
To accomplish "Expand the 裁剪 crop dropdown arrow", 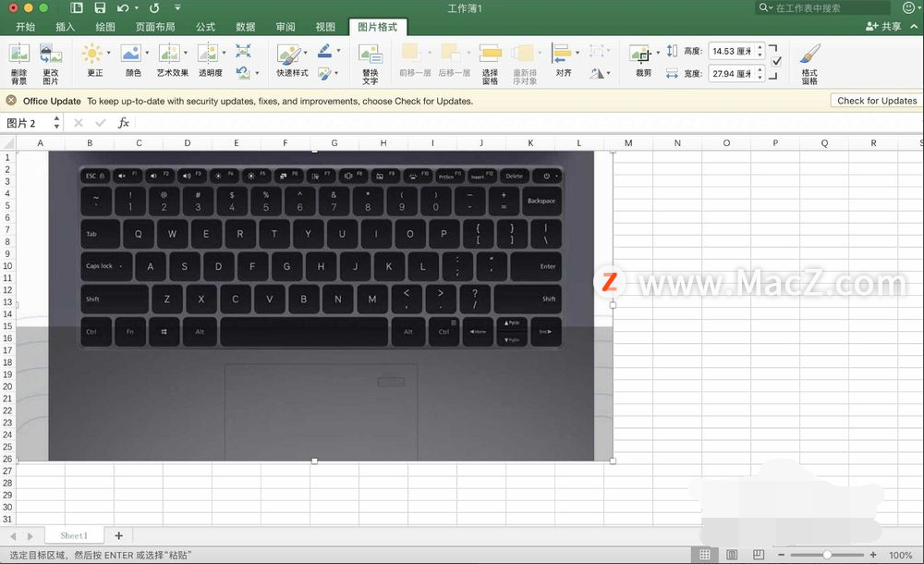I will point(658,53).
